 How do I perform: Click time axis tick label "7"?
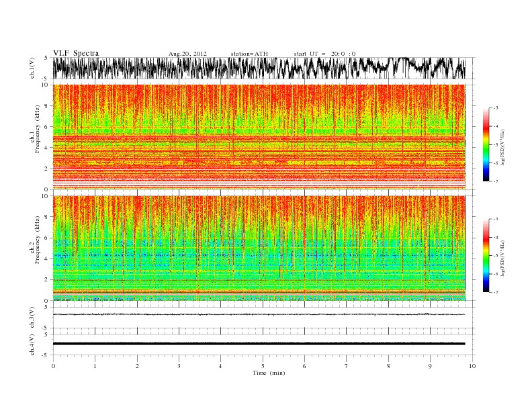point(347,366)
